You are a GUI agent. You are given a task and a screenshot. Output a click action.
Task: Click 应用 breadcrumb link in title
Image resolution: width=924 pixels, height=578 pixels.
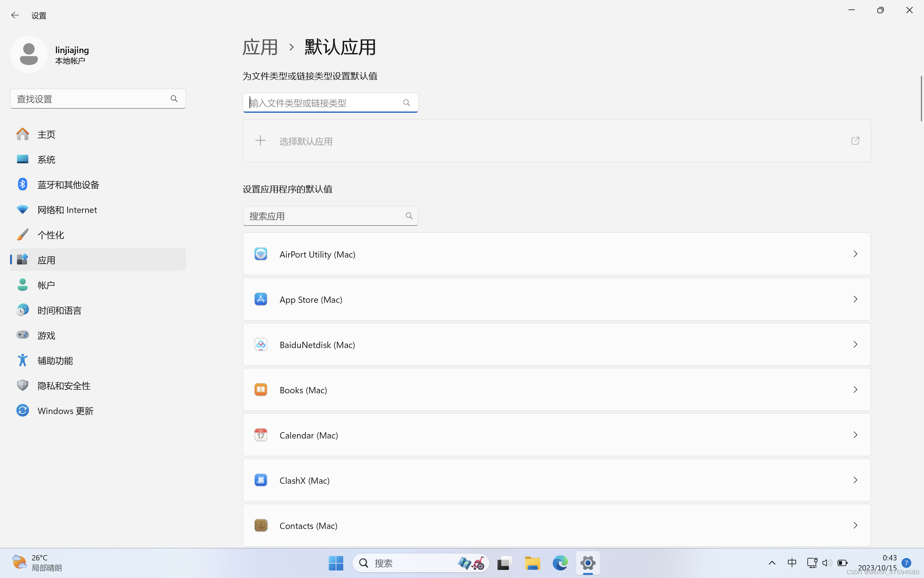coord(260,47)
